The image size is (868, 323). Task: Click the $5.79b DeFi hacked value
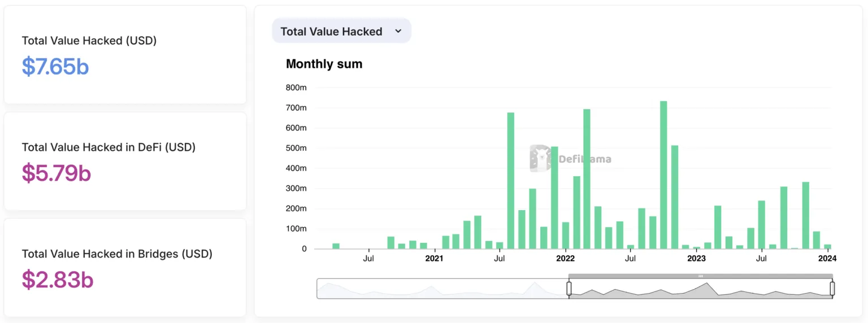[57, 173]
